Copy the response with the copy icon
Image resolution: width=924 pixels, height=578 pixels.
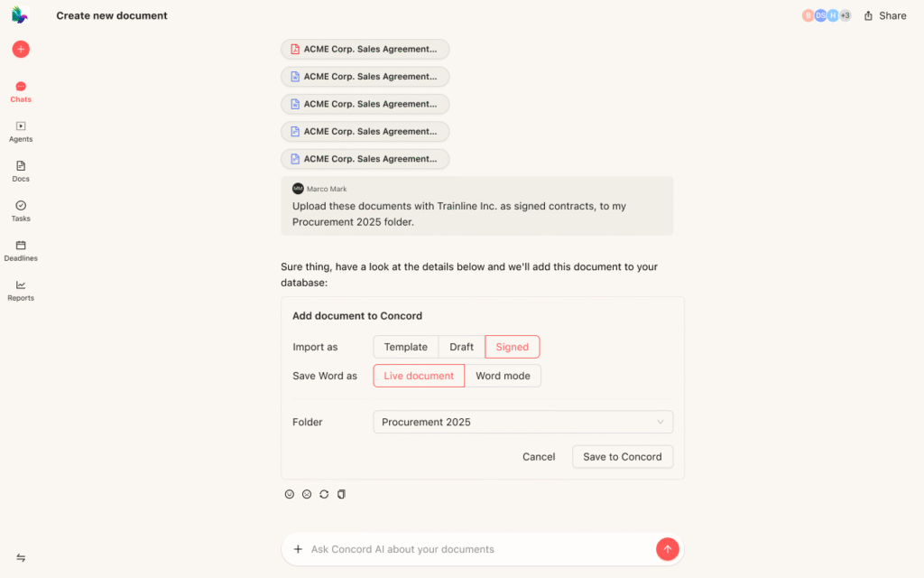point(341,494)
